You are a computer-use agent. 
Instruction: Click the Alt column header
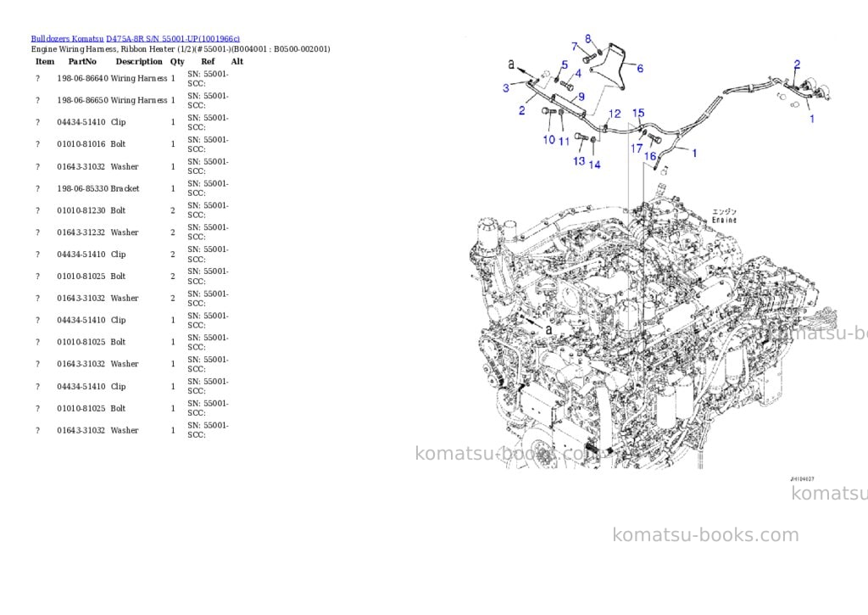(x=237, y=61)
